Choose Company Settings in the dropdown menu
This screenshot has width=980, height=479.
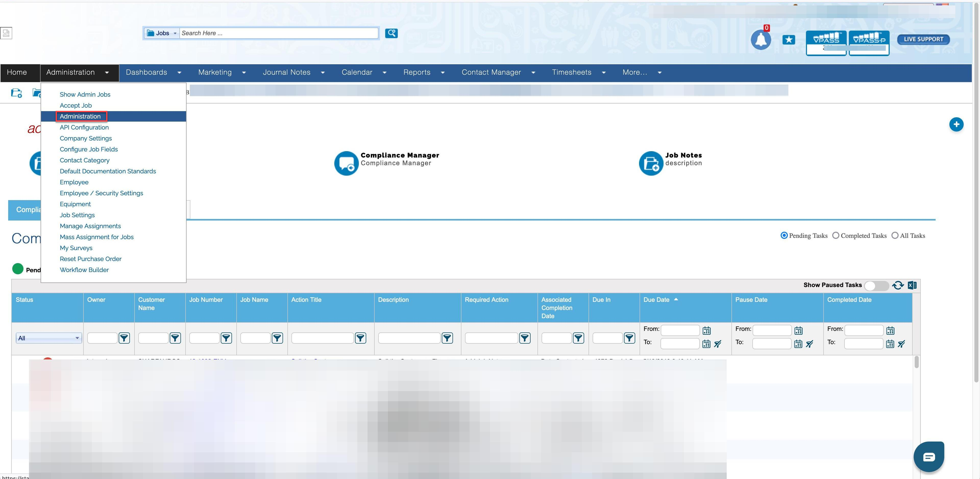85,138
